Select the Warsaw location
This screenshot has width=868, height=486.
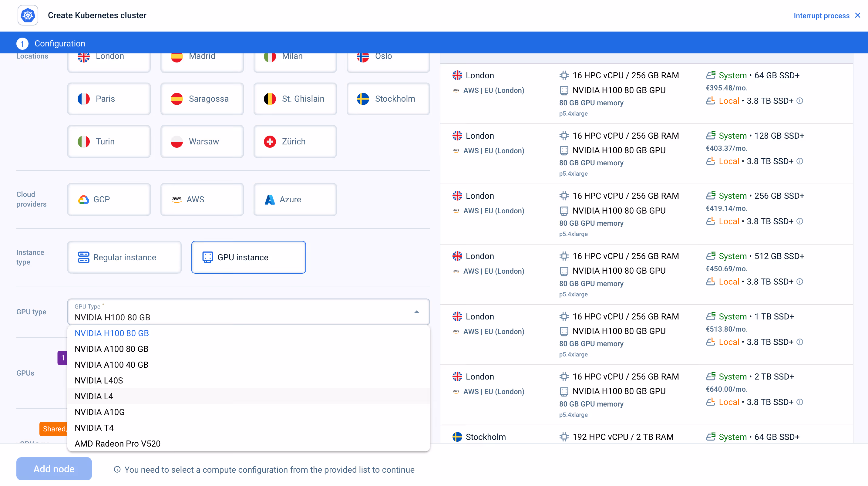(x=202, y=142)
